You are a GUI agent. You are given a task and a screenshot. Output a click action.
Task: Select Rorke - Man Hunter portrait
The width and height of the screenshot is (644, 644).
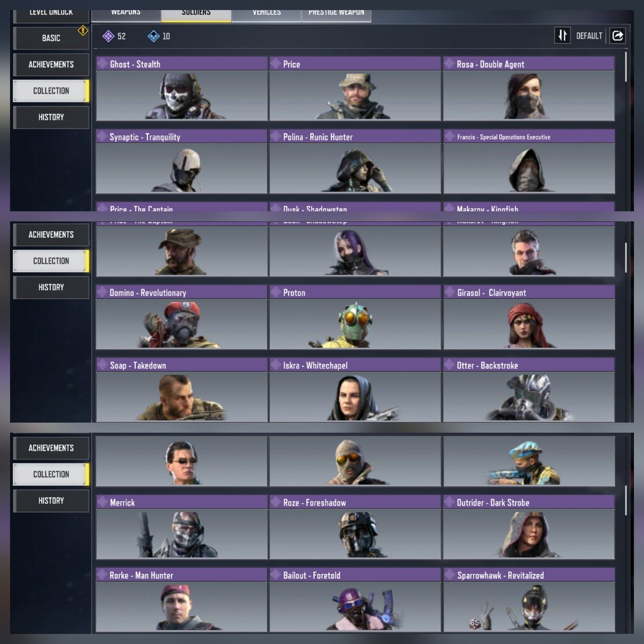[x=182, y=606]
